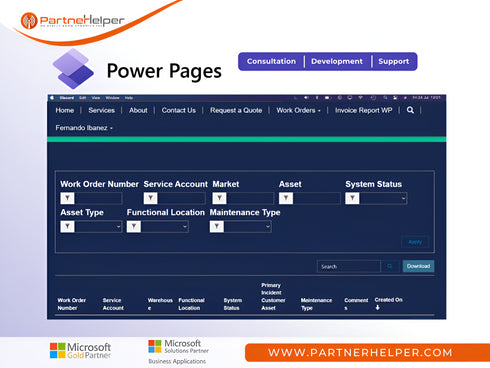Click into the Search text box
This screenshot has height=368, width=490.
(349, 266)
